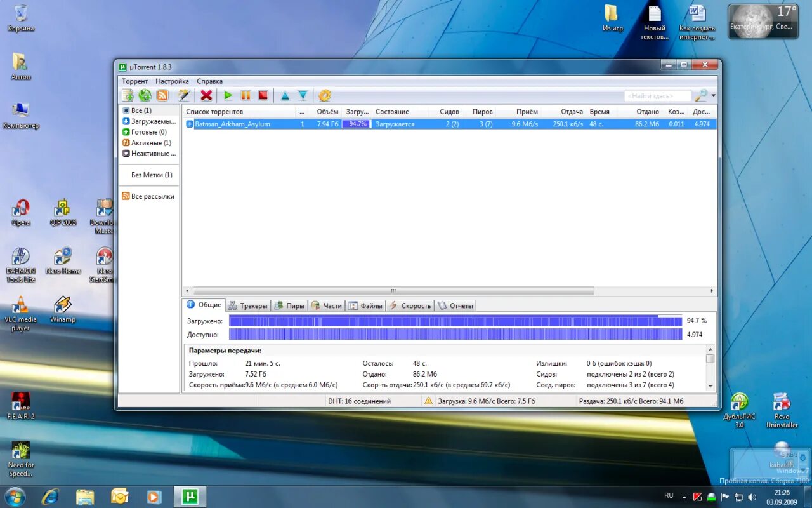The image size is (812, 508).
Task: Click the orange Pause torrent icon
Action: [x=246, y=95]
